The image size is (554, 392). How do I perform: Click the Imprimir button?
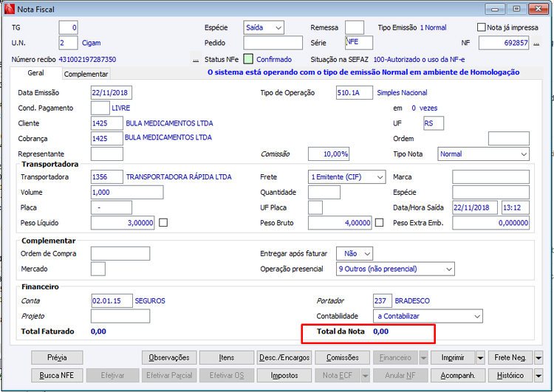(x=454, y=358)
